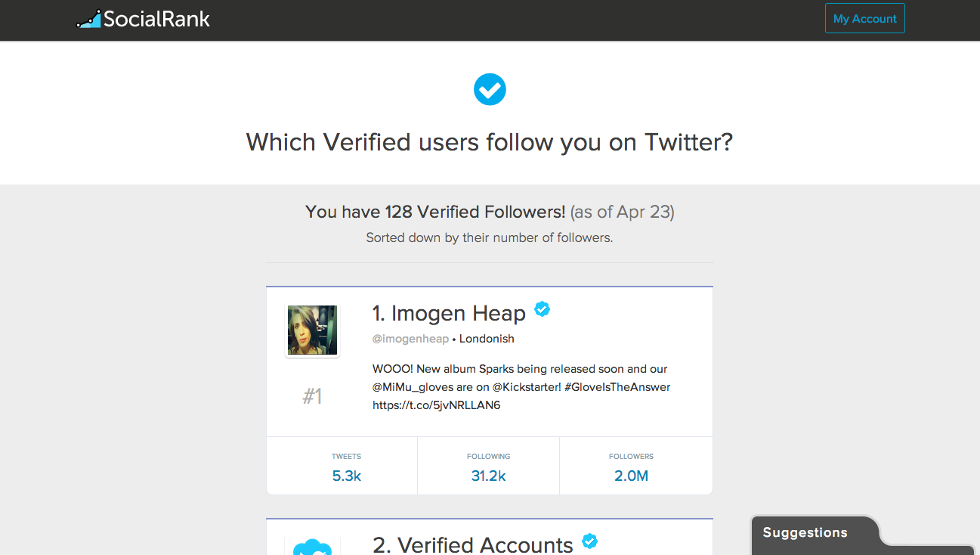The height and width of the screenshot is (555, 980).
Task: Open the Verified Accounts name heading
Action: pyautogui.click(x=473, y=545)
